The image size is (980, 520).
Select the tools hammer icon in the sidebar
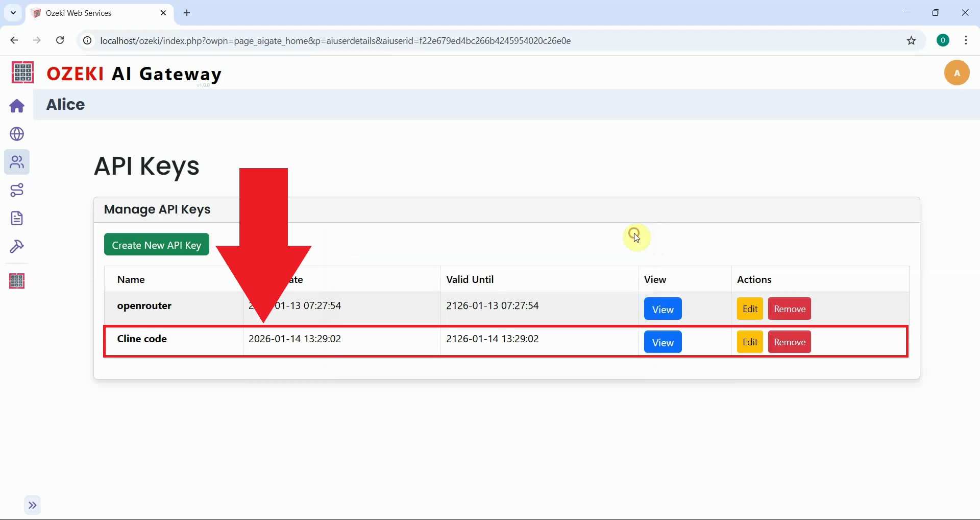pos(17,247)
